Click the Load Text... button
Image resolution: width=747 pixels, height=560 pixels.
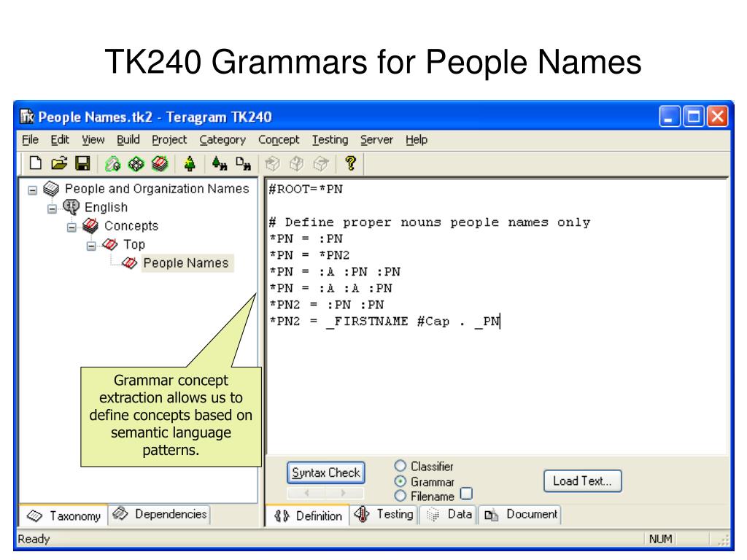[x=582, y=481]
